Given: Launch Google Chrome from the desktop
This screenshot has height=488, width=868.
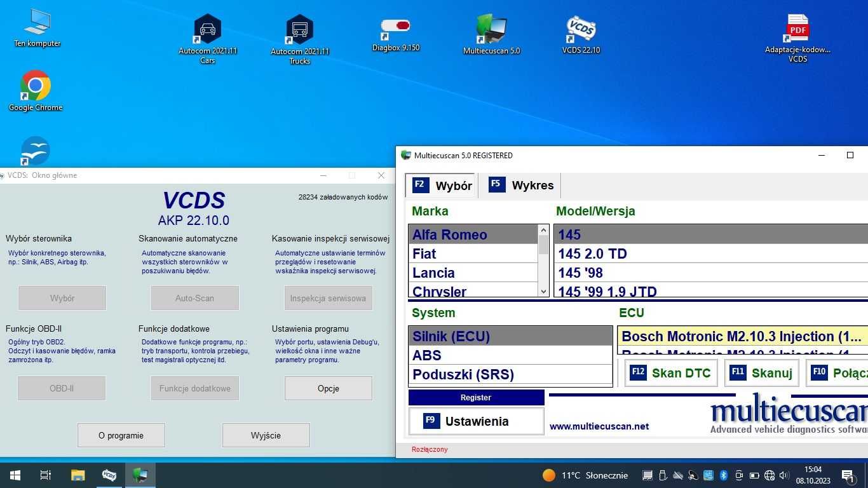Looking at the screenshot, I should coord(36,91).
